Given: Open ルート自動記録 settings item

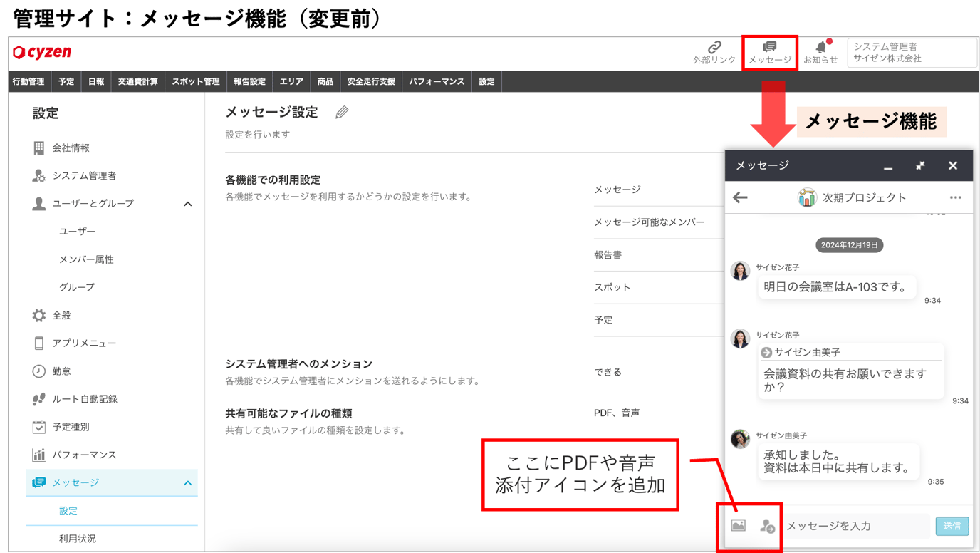Looking at the screenshot, I should pyautogui.click(x=85, y=399).
